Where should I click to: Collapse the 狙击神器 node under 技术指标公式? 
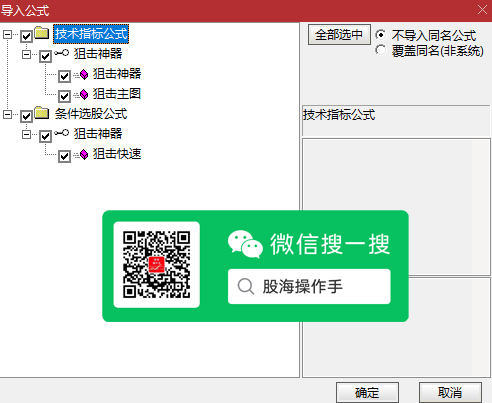coord(26,54)
